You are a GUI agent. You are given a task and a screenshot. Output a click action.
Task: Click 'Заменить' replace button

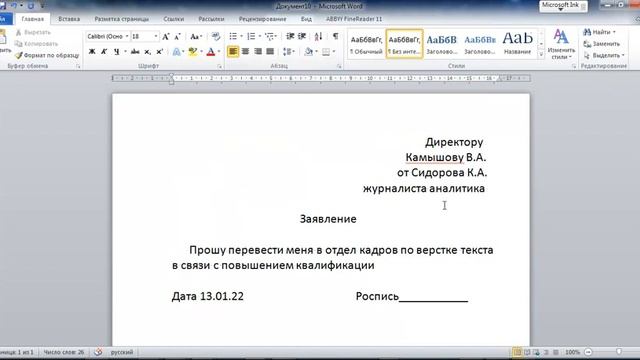pyautogui.click(x=602, y=44)
